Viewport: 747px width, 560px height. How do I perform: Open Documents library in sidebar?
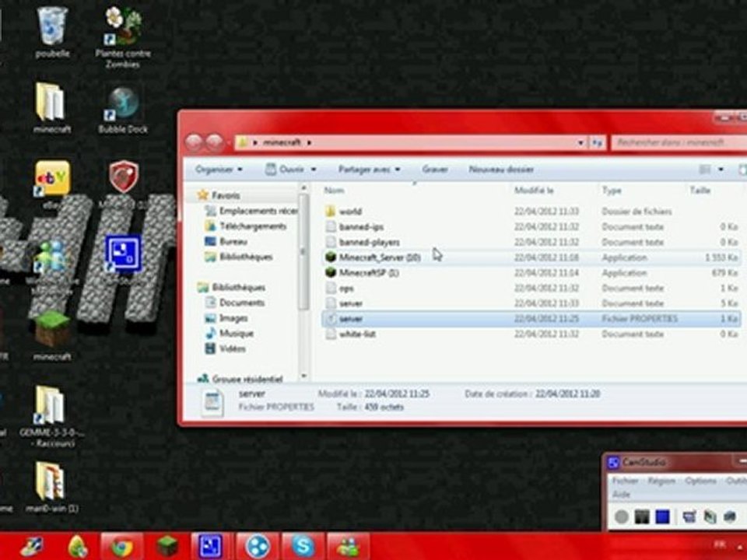[x=234, y=303]
